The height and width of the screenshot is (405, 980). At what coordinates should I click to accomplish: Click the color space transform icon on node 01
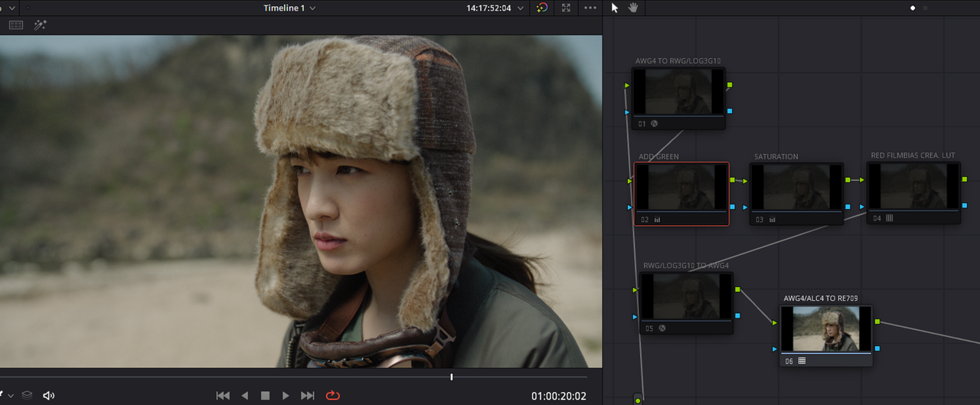coord(655,123)
